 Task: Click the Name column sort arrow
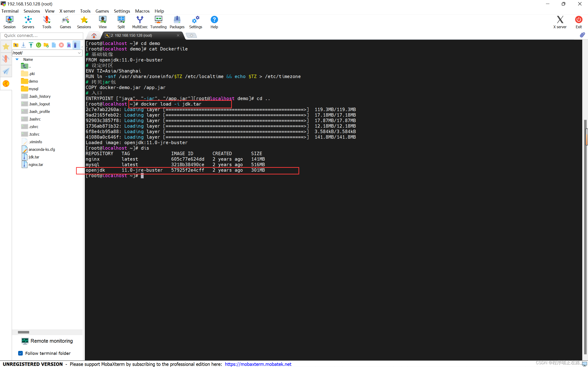click(x=17, y=59)
